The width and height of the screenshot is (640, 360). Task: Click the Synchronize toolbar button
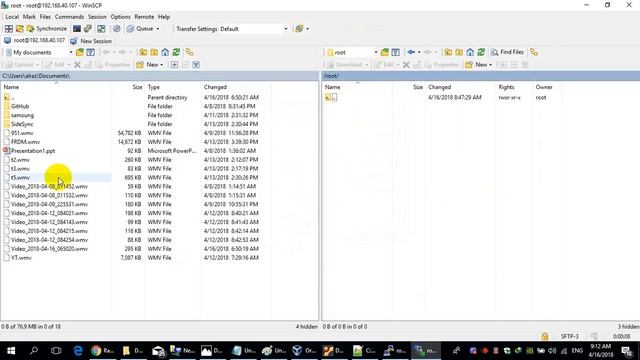[47, 29]
